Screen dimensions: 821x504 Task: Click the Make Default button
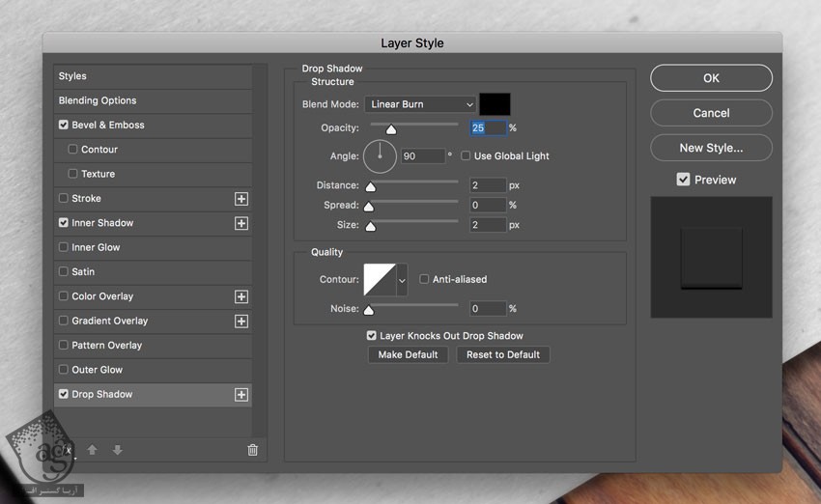pyautogui.click(x=408, y=354)
